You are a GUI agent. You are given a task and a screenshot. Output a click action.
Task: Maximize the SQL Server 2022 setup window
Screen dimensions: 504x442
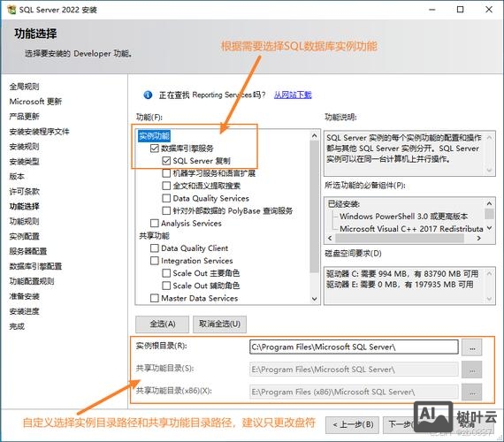click(x=461, y=10)
